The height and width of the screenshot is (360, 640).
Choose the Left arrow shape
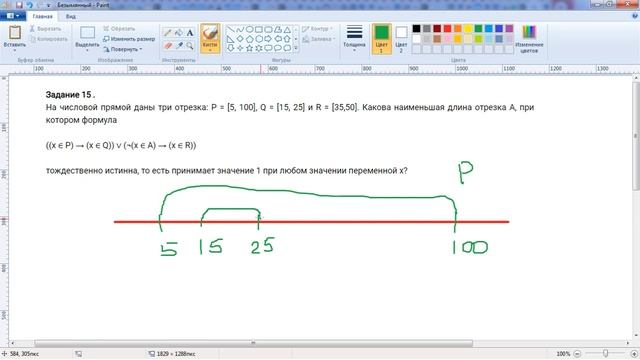click(278, 39)
